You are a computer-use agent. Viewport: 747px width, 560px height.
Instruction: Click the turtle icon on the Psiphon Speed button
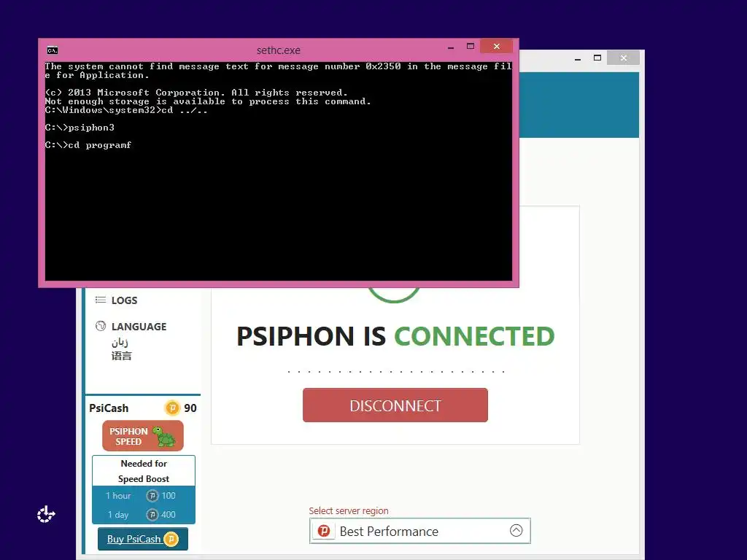tap(165, 436)
